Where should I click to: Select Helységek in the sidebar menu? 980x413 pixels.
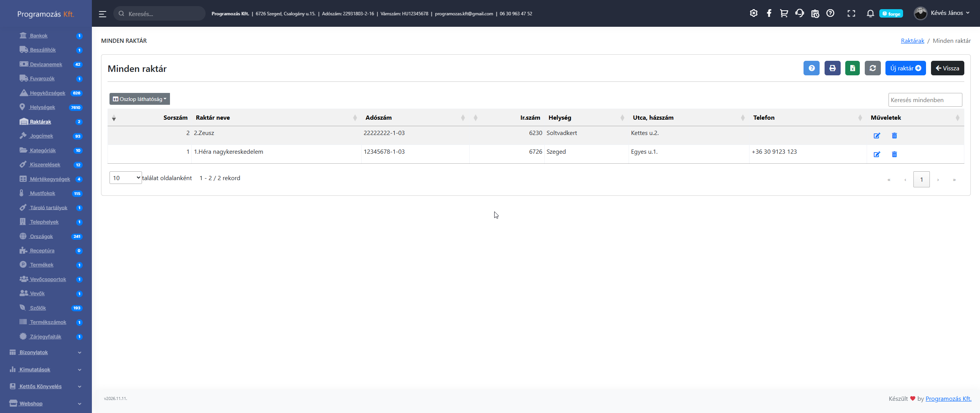point(42,107)
